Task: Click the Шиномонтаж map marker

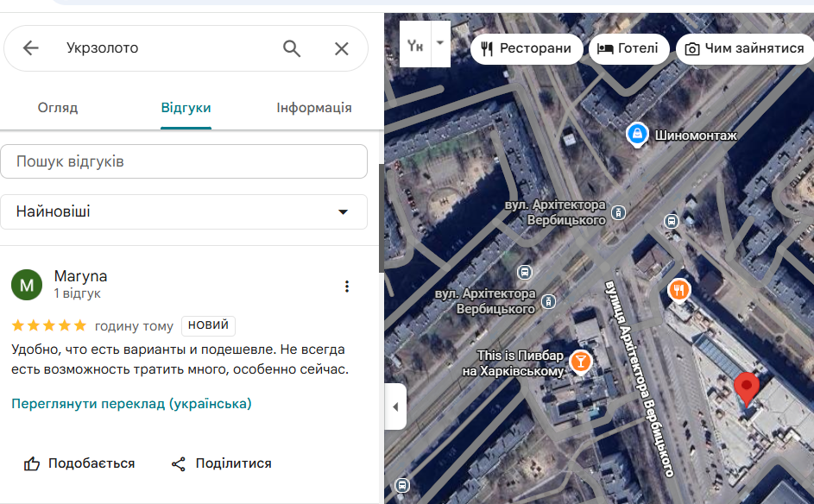Action: [637, 134]
